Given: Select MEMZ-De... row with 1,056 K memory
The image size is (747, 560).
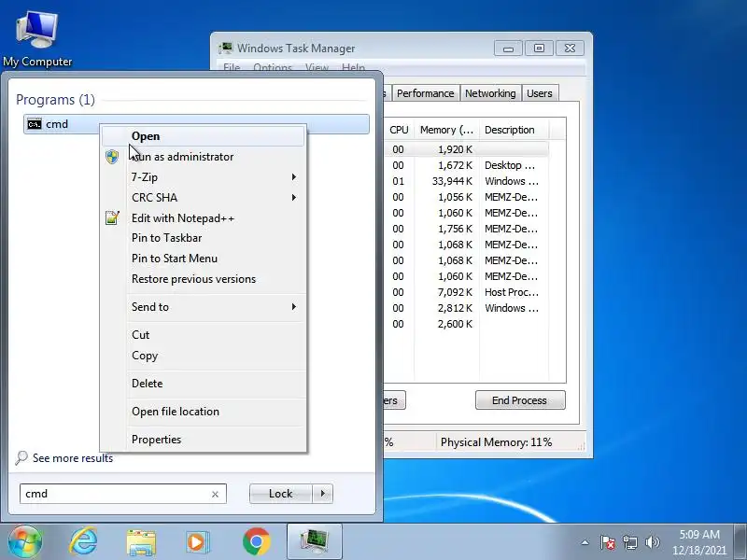Looking at the screenshot, I should (466, 197).
